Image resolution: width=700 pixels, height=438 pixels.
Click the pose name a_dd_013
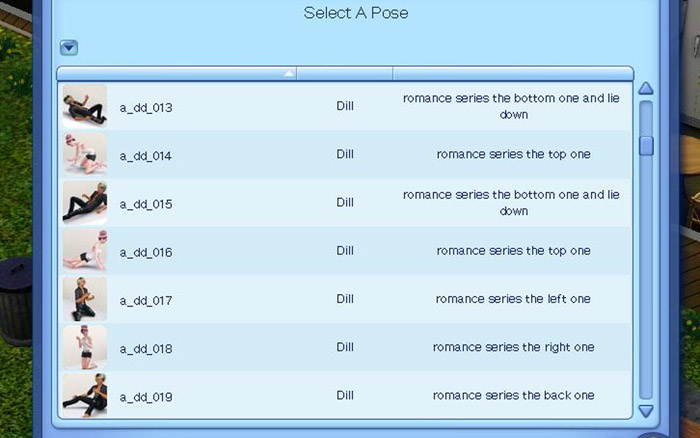tap(146, 108)
